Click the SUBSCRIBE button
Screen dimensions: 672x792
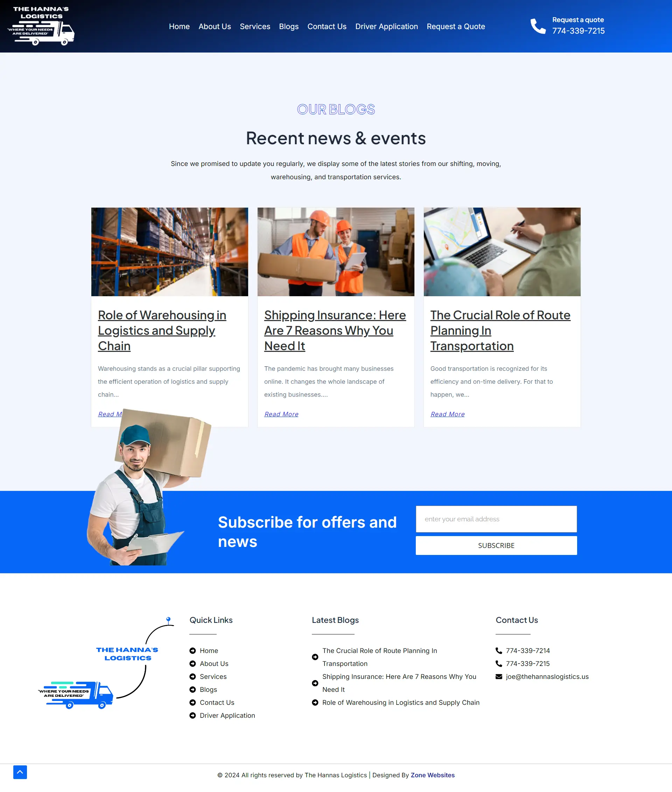coord(497,546)
